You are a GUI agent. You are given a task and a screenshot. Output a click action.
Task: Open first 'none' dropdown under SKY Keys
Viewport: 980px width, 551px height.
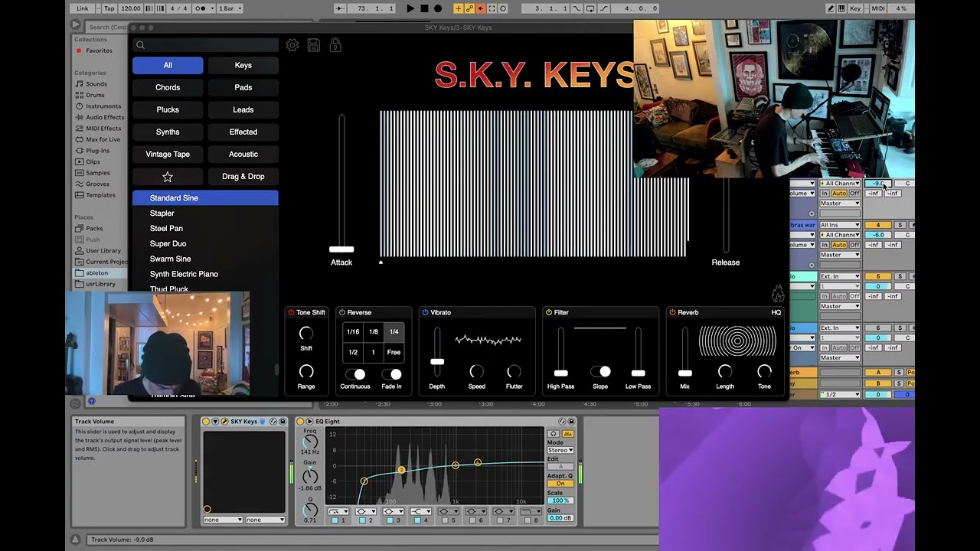(223, 520)
